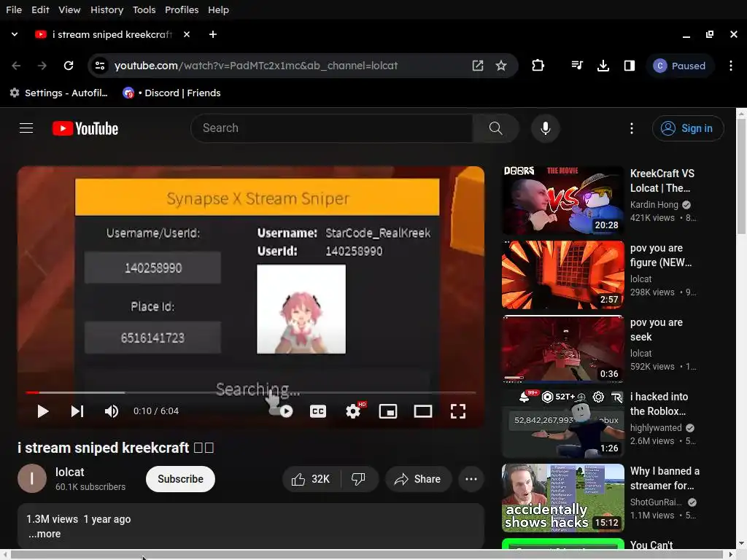Open the Paused profile button
Screen dimensions: 747x560
[x=679, y=66]
